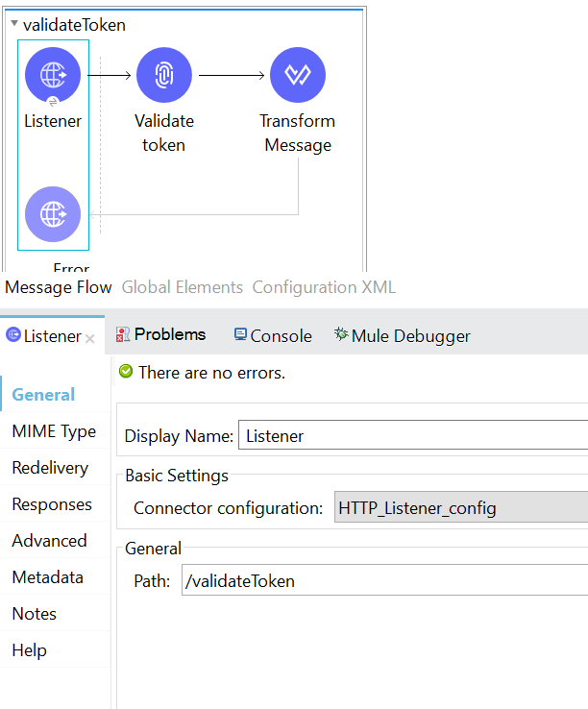The height and width of the screenshot is (709, 588).
Task: Select the Advanced settings section
Action: [x=55, y=540]
